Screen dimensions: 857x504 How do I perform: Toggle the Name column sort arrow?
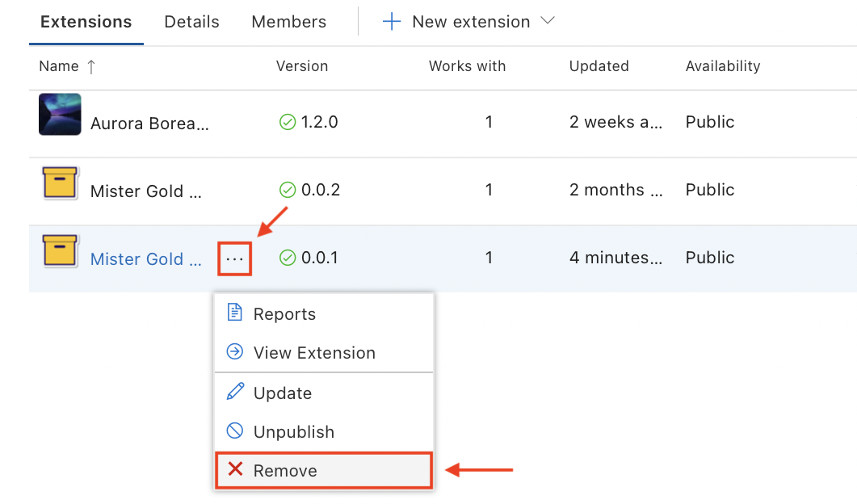[90, 66]
